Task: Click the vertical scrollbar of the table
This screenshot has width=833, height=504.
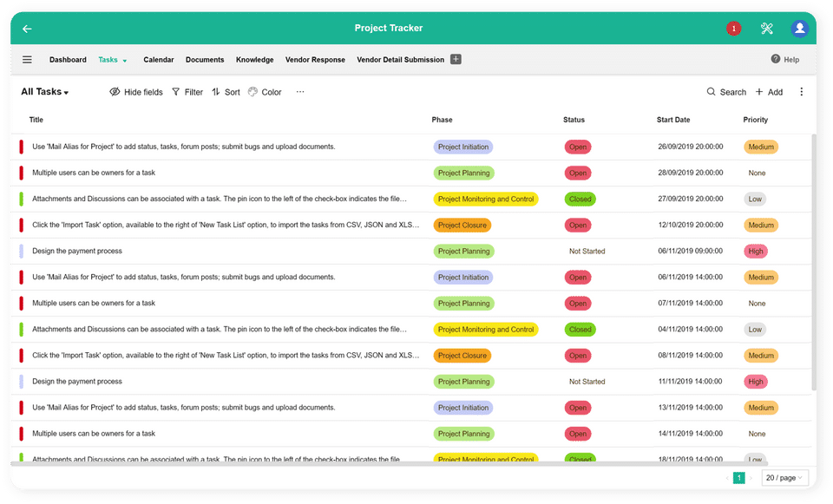Action: (813, 262)
